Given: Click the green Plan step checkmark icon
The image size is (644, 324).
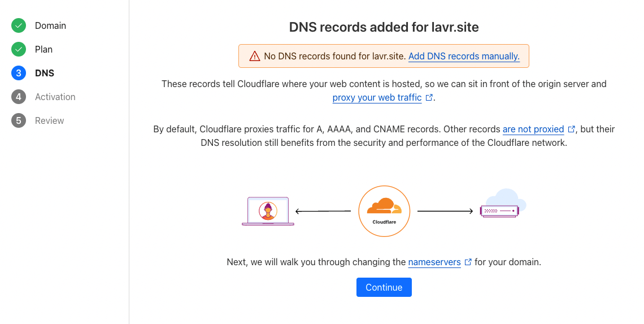Looking at the screenshot, I should click(19, 49).
